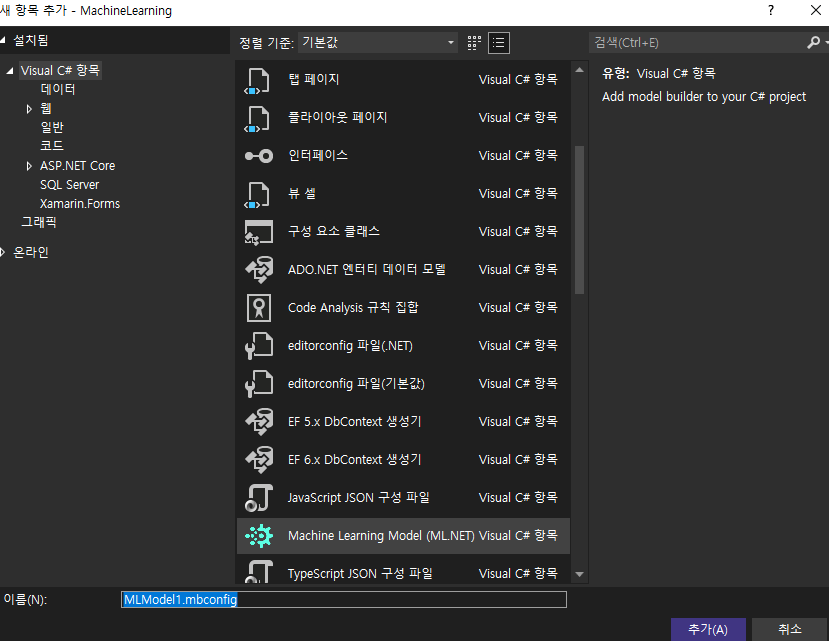Click the template list scroll down arrow

tap(579, 574)
